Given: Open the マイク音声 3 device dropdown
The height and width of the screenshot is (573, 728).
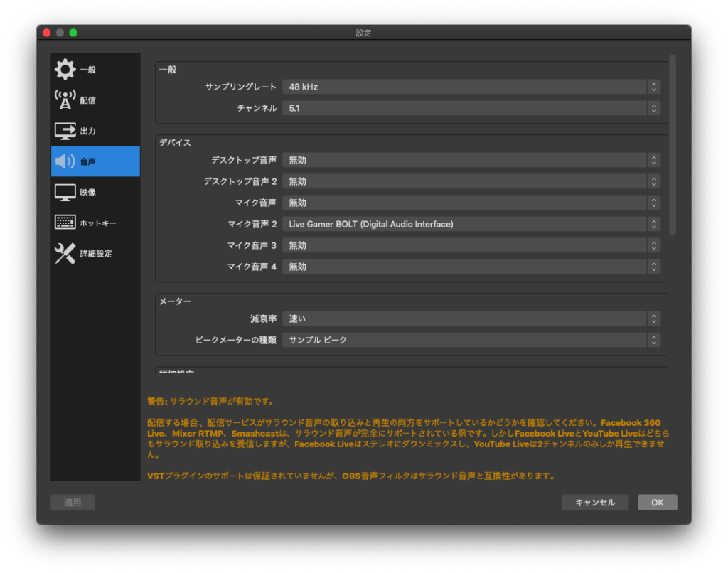Looking at the screenshot, I should pos(471,246).
